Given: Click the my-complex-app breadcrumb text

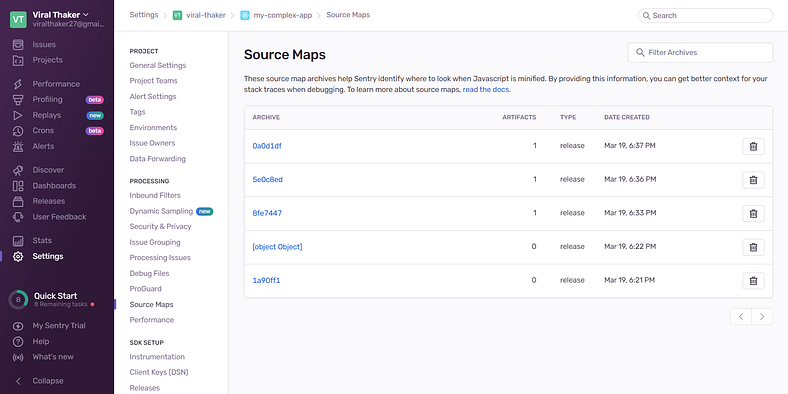Looking at the screenshot, I should tap(282, 16).
